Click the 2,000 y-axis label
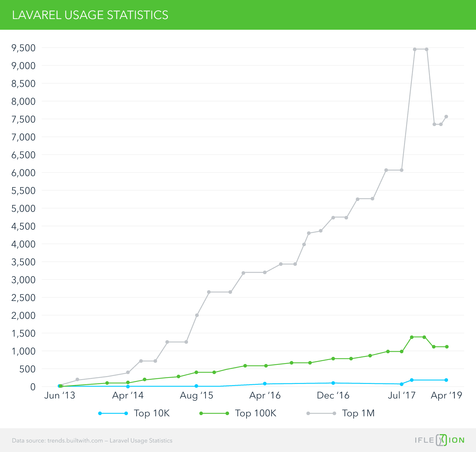 (24, 316)
